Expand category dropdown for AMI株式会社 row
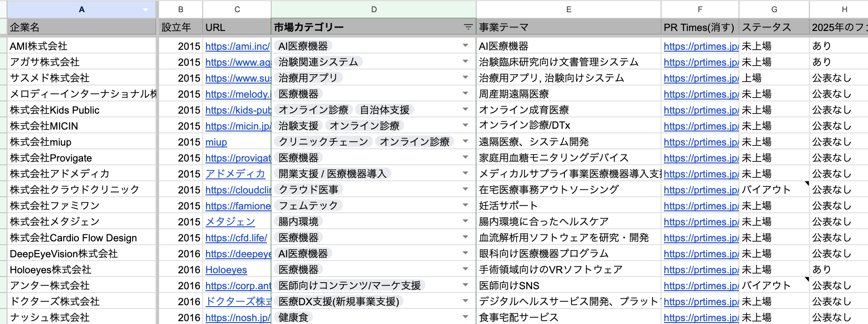 coord(465,46)
